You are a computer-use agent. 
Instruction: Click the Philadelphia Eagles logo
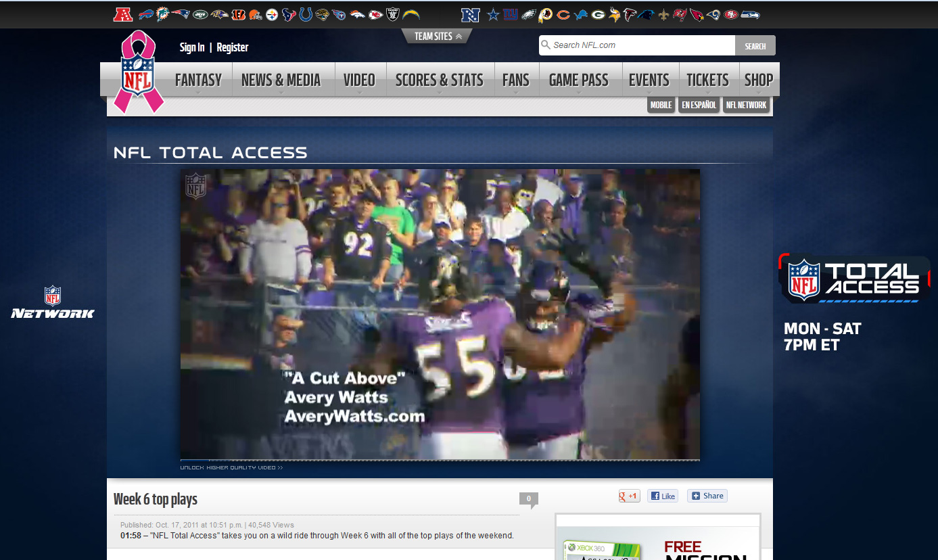[528, 14]
